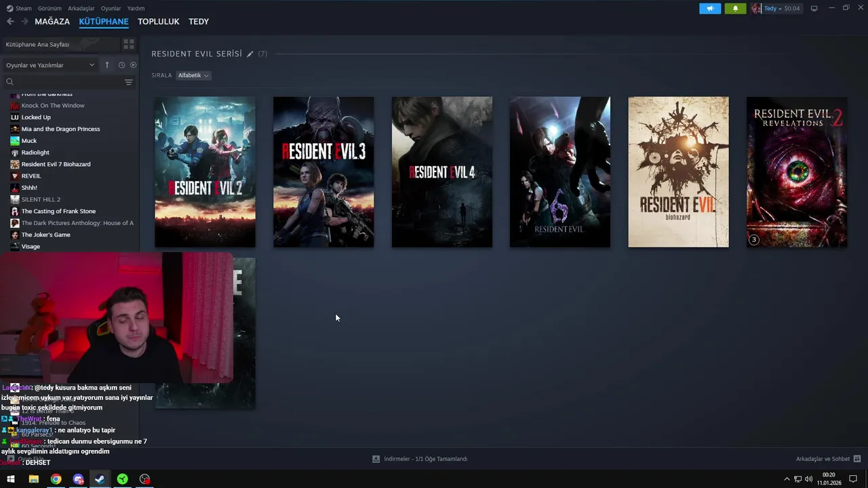
Task: Open the Oyunlar menu
Action: click(111, 8)
